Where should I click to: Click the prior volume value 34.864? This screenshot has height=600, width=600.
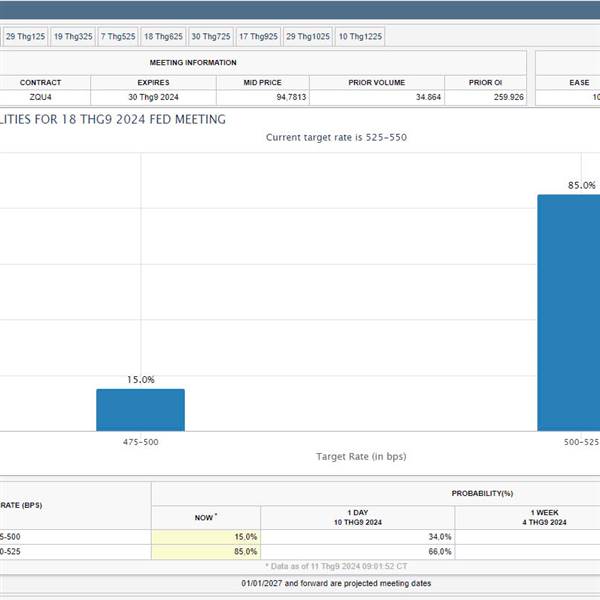coord(376,98)
